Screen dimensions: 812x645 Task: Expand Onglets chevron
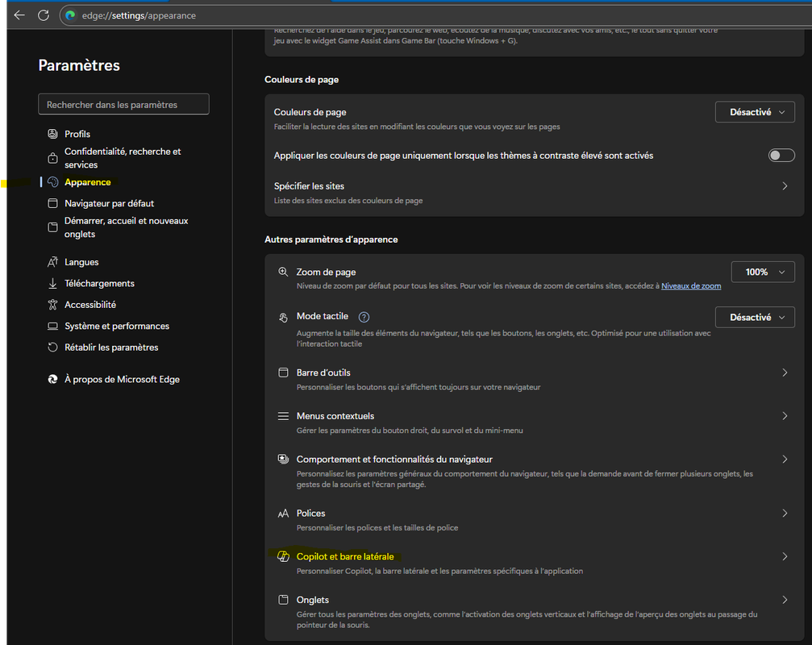pyautogui.click(x=785, y=599)
